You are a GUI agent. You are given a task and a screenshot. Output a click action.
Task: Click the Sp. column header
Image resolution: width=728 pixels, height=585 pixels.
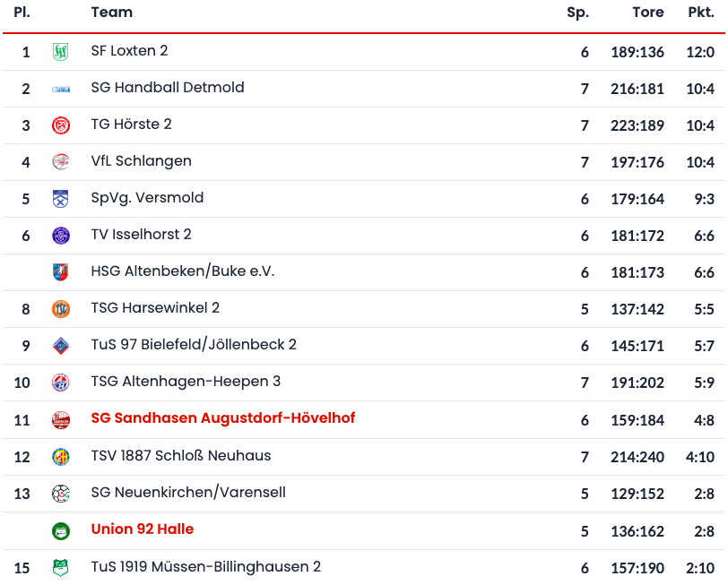click(x=577, y=13)
